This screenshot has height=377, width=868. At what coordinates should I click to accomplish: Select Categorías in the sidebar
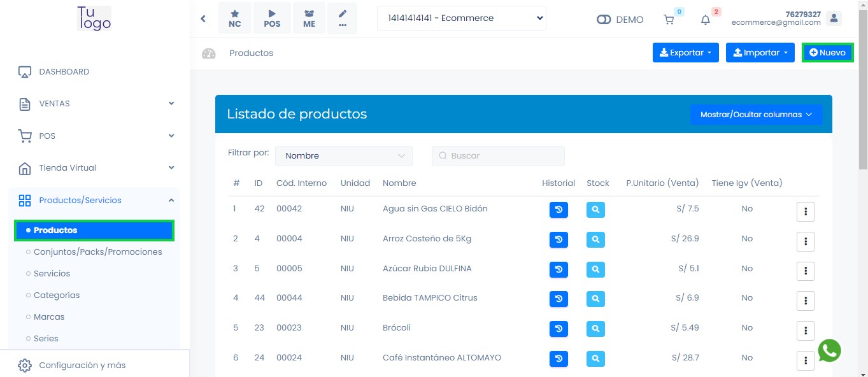57,295
